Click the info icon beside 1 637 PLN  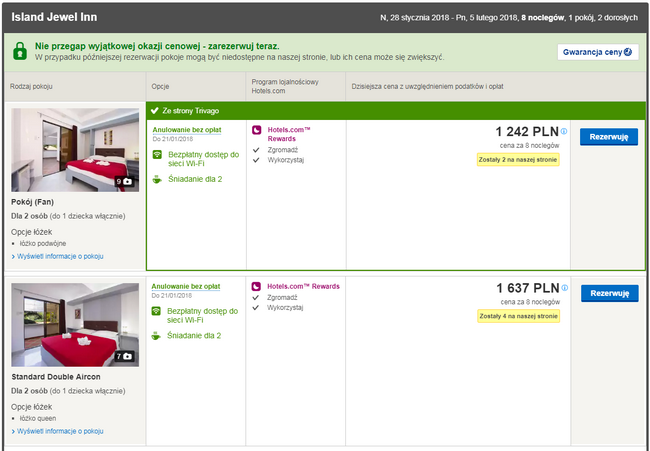coord(564,287)
